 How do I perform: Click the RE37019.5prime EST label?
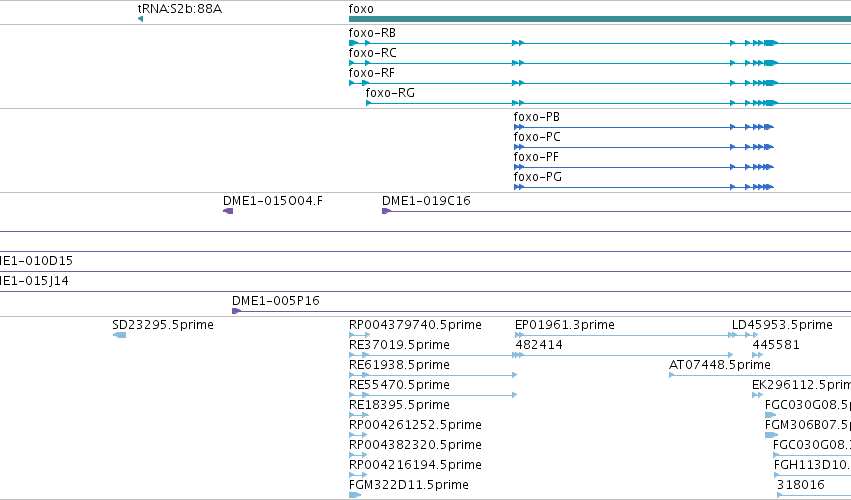point(399,345)
